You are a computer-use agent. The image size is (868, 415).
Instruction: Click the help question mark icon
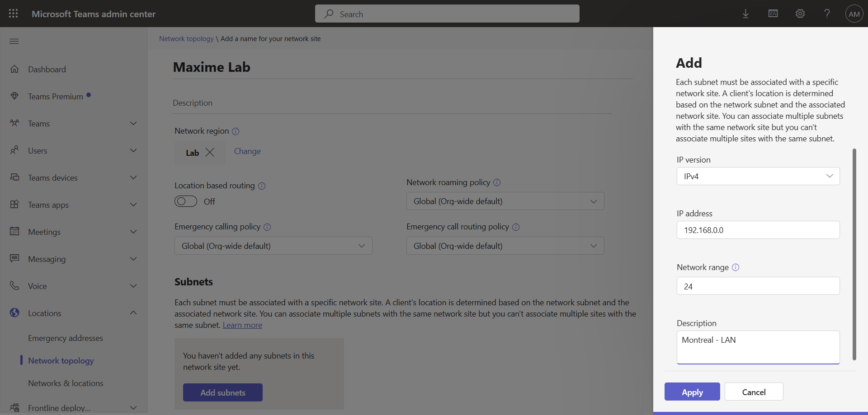coord(827,14)
